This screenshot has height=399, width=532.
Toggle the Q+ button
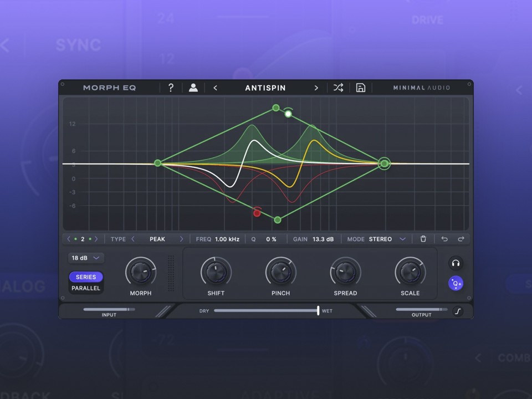456,283
